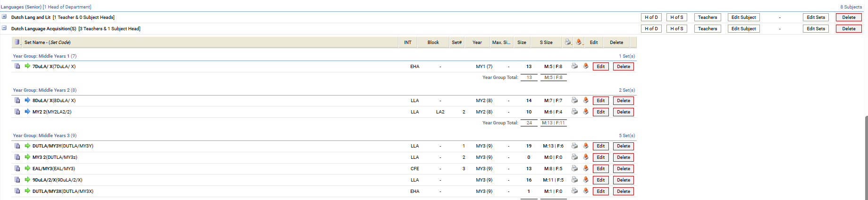Screen dimensions: 868x200
Task: Click the Year column header
Action: click(477, 43)
